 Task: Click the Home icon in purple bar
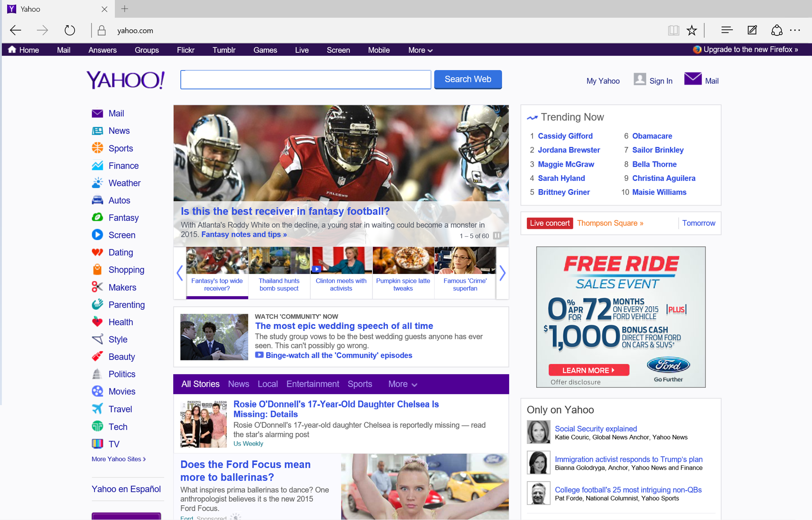tap(12, 49)
